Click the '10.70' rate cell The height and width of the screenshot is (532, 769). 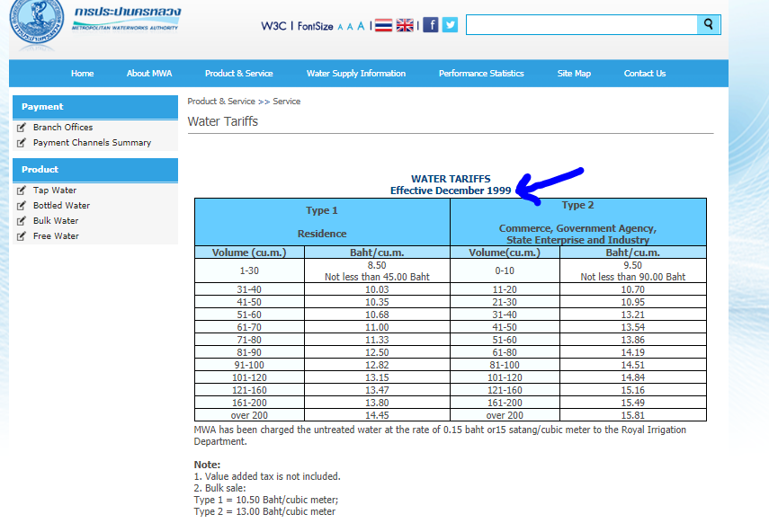pyautogui.click(x=632, y=289)
